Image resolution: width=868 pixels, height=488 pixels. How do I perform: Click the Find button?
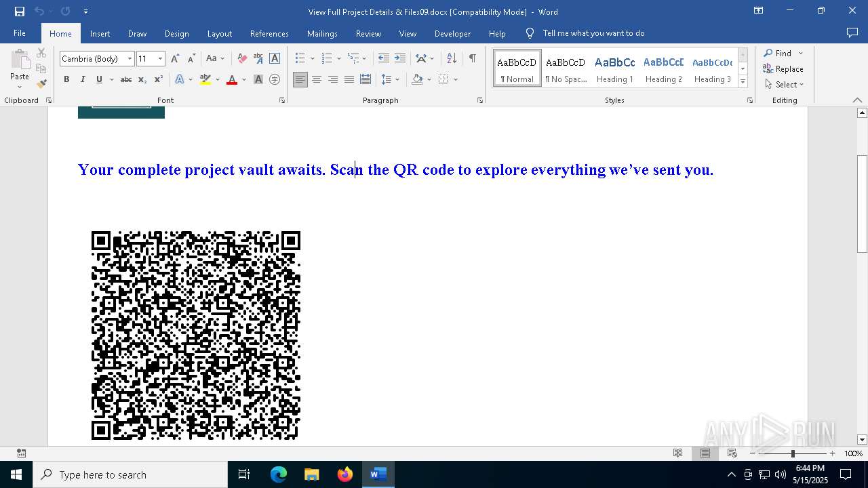pyautogui.click(x=778, y=53)
